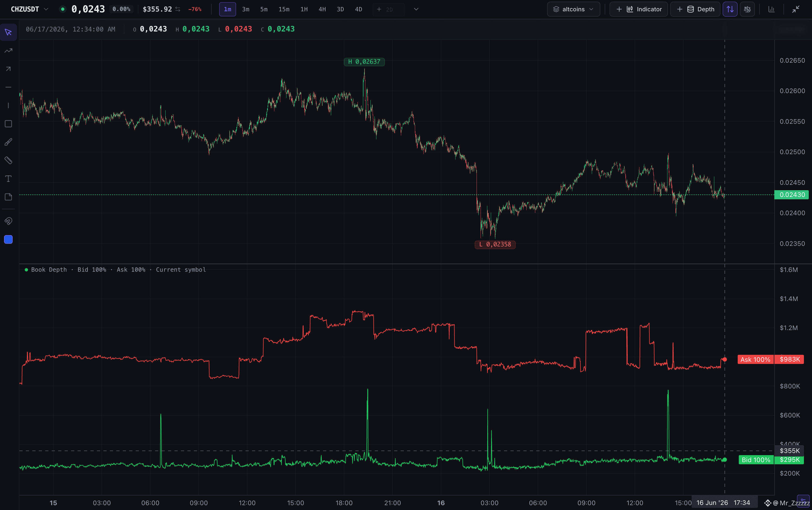Click the L 0,02358 low marker
Viewport: 812px width, 510px height.
click(x=495, y=244)
